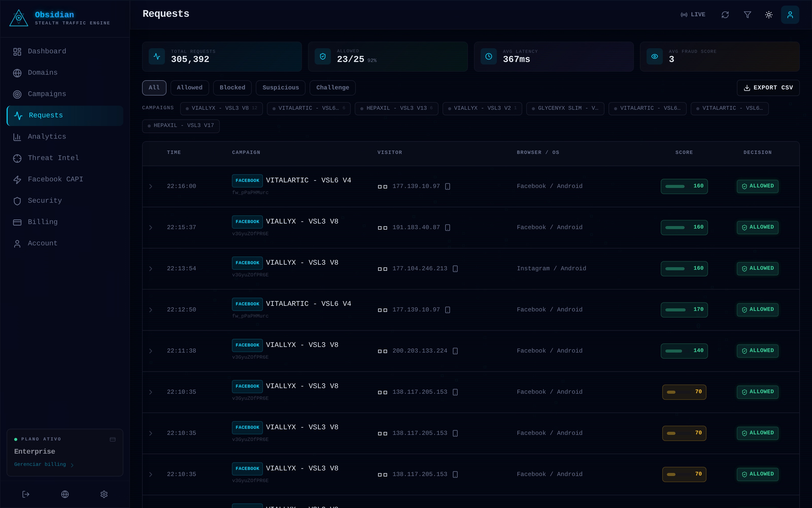812x508 pixels.
Task: Open the Challenge filter tab
Action: [x=332, y=88]
